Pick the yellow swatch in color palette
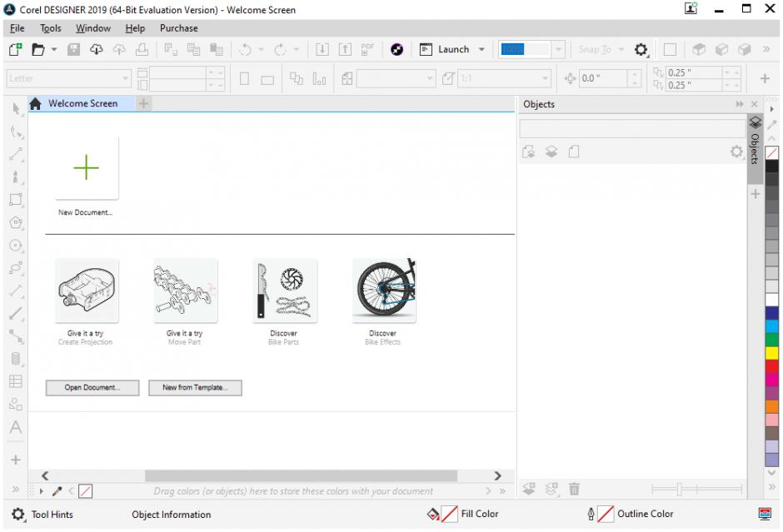The image size is (783, 532). coord(772,353)
